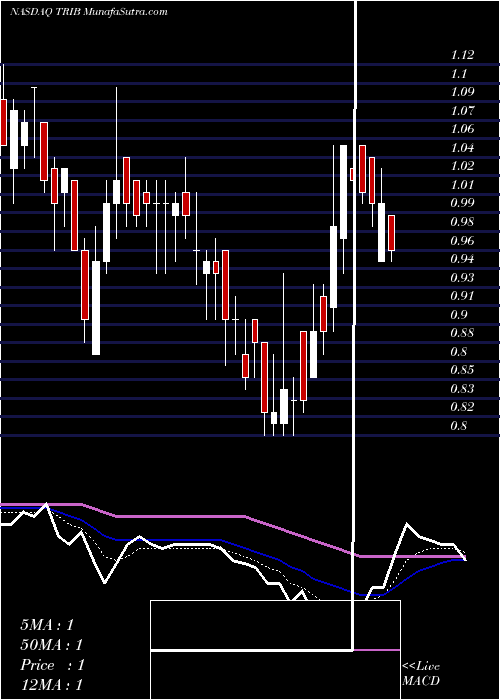
Task: Click the 0.9 price axis label
Action: [x=459, y=315]
